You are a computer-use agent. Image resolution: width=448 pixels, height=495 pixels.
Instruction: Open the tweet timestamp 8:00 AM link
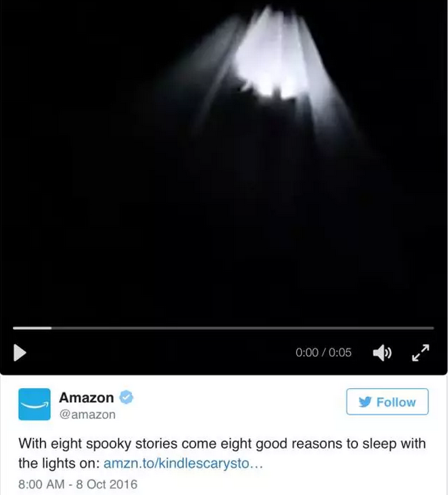41,484
